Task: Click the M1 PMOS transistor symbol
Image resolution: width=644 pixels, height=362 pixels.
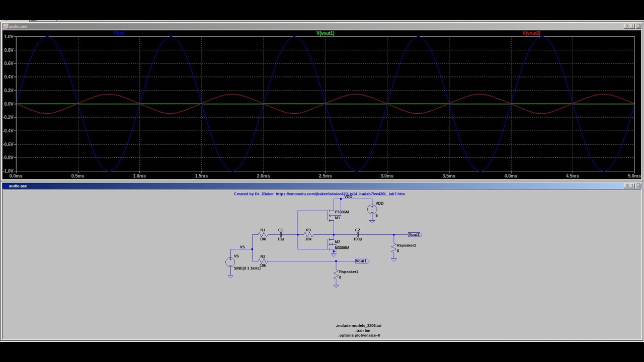Action: (331, 216)
